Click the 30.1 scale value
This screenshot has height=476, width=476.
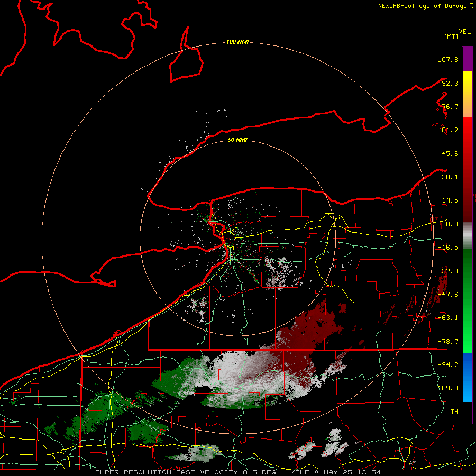[x=450, y=177]
